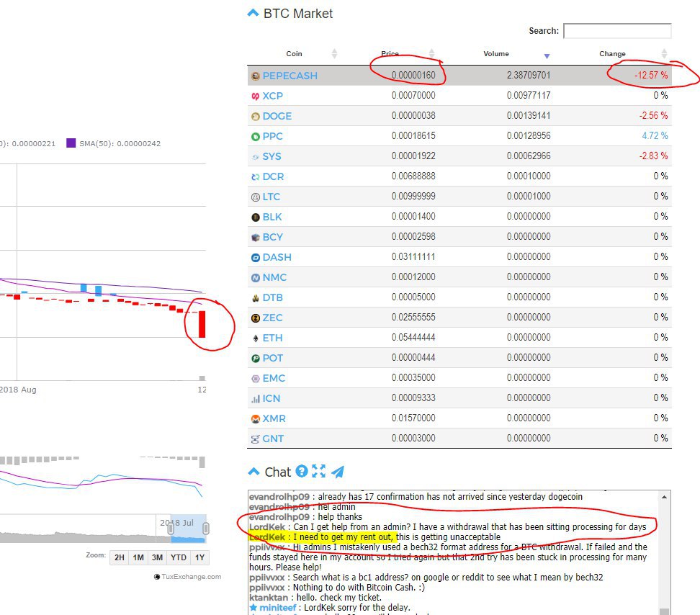Viewport: 700px width, 615px height.
Task: Open the ETH market link
Action: coord(272,338)
